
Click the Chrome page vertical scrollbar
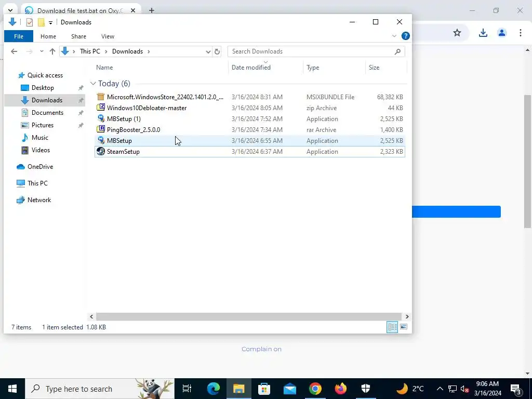[527, 163]
